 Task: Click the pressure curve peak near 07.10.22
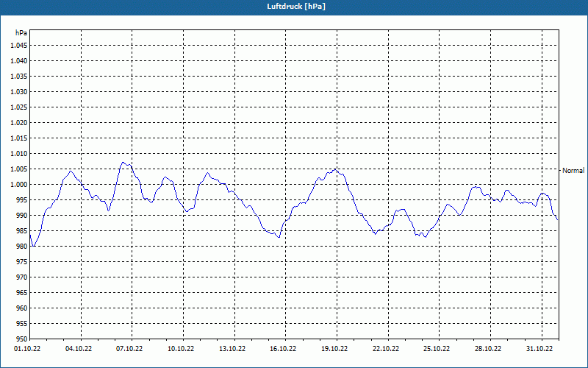123,162
